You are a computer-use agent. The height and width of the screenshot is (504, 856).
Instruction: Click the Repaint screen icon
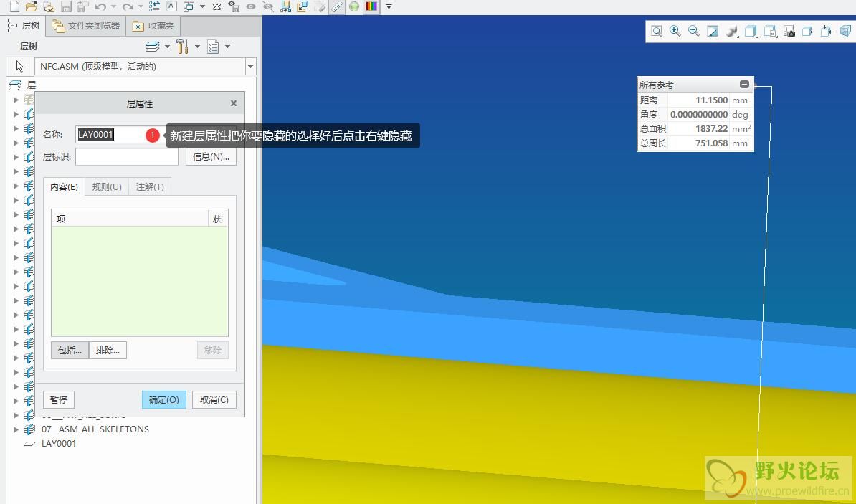pos(713,31)
